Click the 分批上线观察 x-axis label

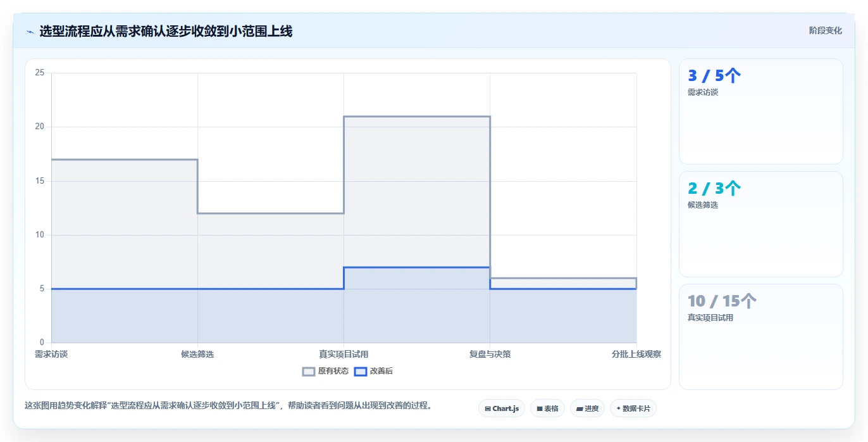tap(636, 355)
